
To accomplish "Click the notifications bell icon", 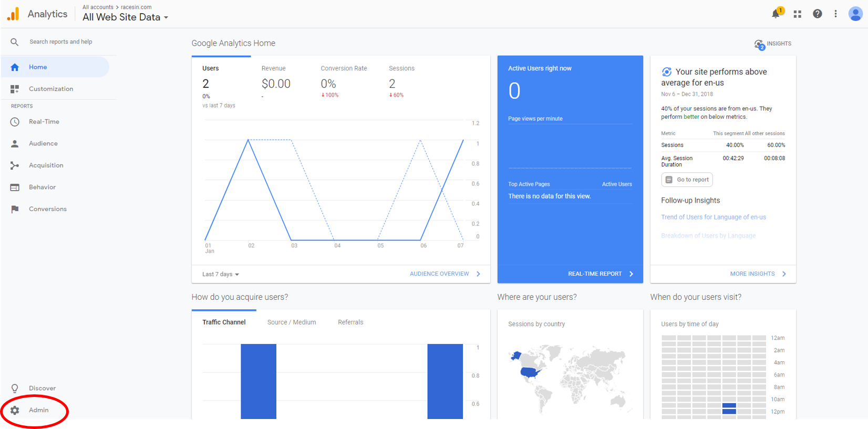I will tap(776, 14).
